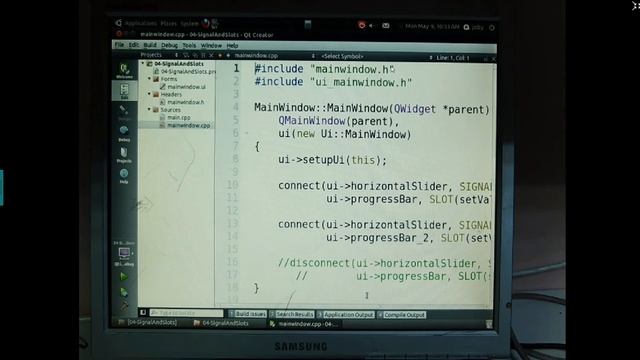Click the split icon in Projects toolbar
640x360 pixels.
tap(203, 55)
